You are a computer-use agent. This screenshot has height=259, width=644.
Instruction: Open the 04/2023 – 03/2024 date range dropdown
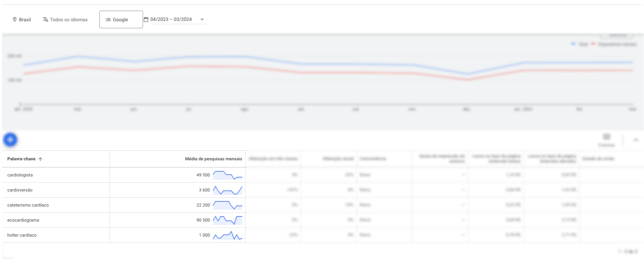175,19
